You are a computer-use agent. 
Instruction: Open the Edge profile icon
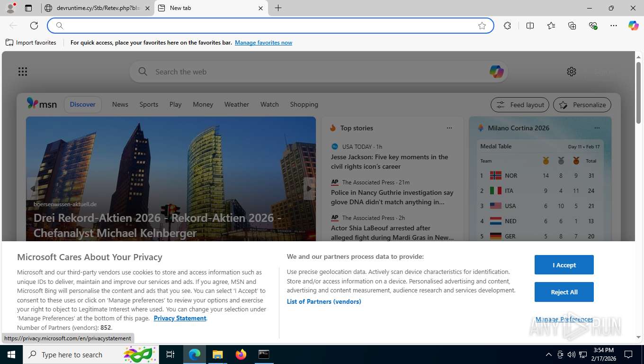pyautogui.click(x=10, y=8)
